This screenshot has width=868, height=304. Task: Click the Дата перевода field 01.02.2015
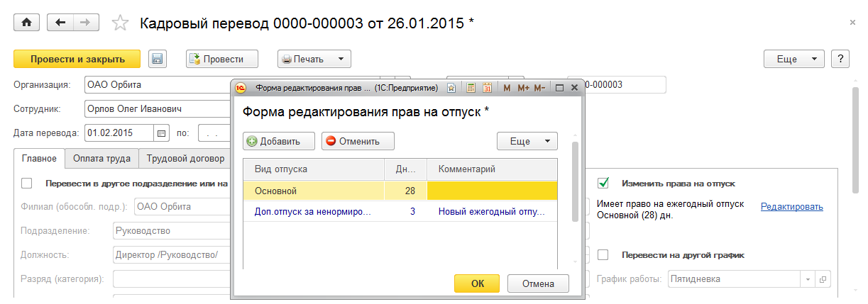[119, 133]
